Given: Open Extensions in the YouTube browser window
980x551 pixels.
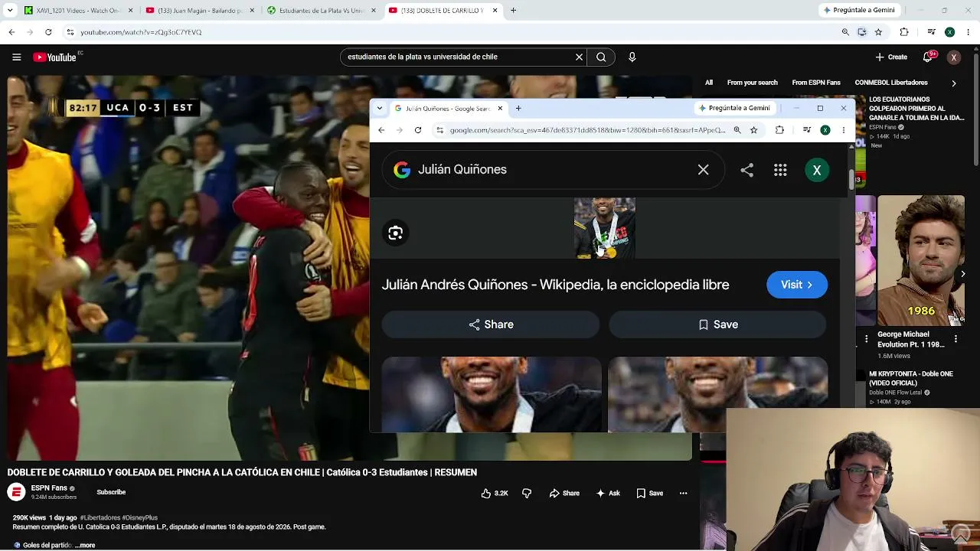Looking at the screenshot, I should [x=904, y=32].
